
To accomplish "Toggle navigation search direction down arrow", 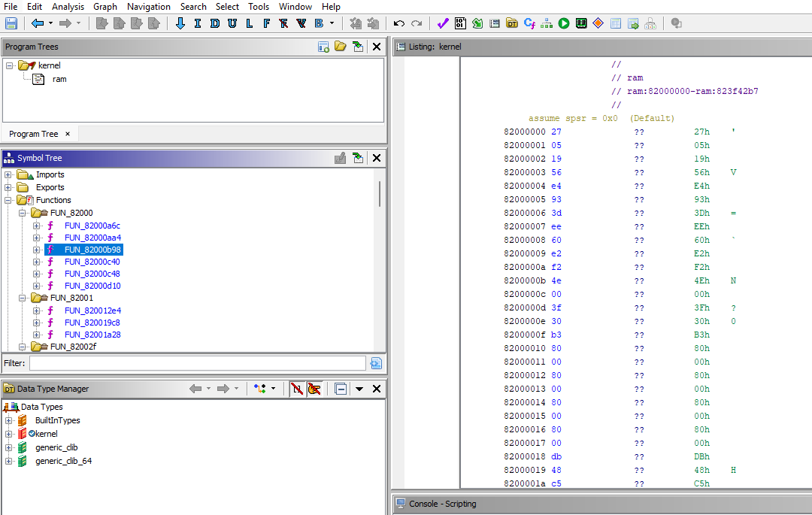I will click(180, 23).
